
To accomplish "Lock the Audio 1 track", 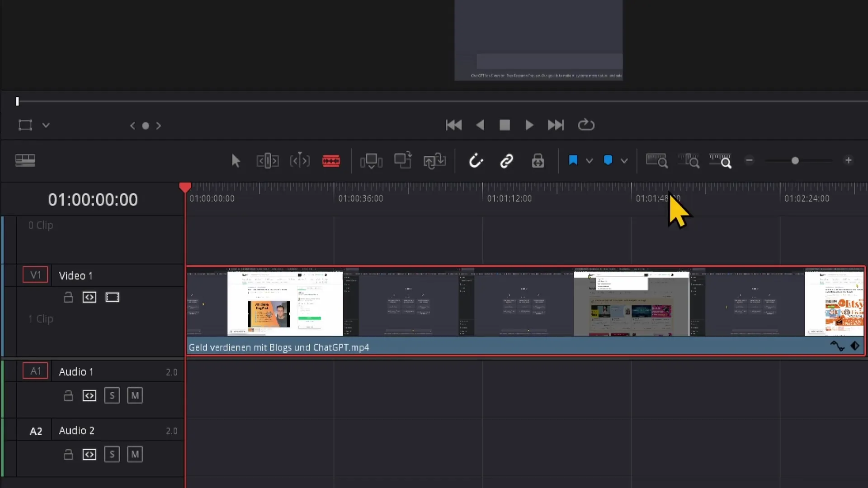I will tap(68, 396).
